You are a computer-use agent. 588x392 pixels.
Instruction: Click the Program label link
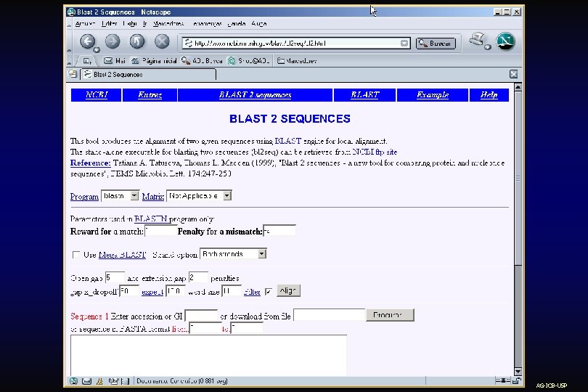click(84, 197)
